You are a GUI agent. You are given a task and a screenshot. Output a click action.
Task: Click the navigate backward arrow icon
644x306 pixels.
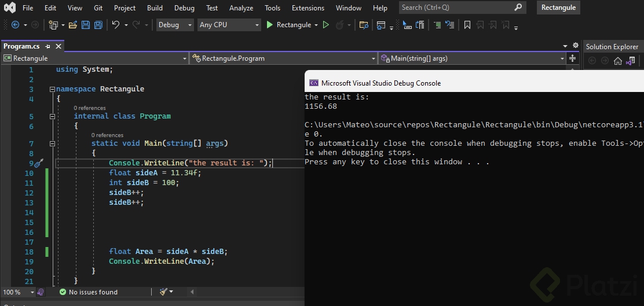point(15,25)
